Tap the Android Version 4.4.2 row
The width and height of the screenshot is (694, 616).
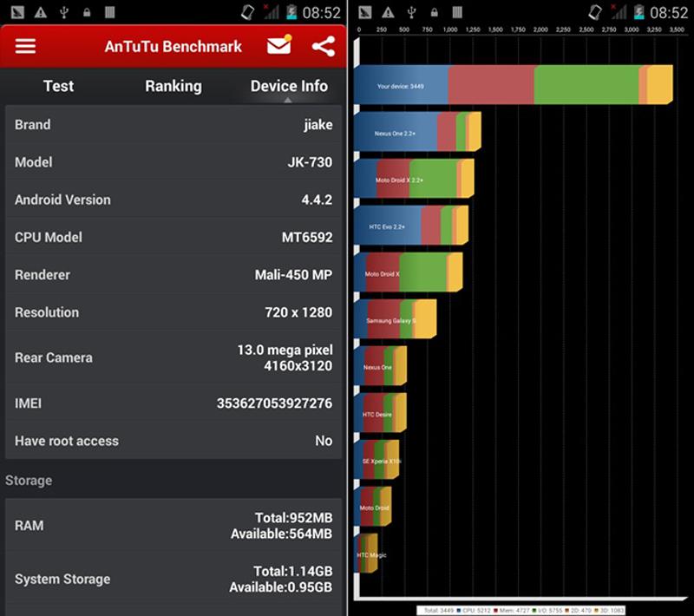[173, 200]
